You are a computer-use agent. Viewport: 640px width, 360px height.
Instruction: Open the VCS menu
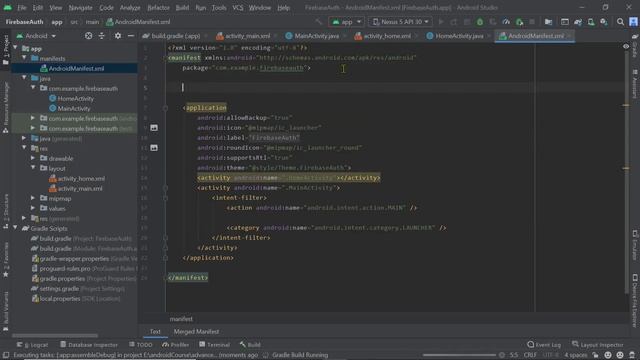[x=238, y=7]
